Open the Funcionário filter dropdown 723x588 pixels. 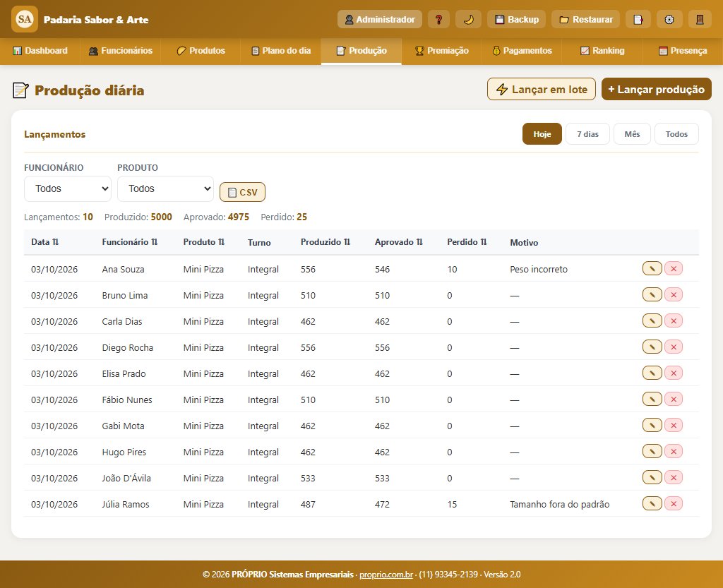tap(68, 189)
